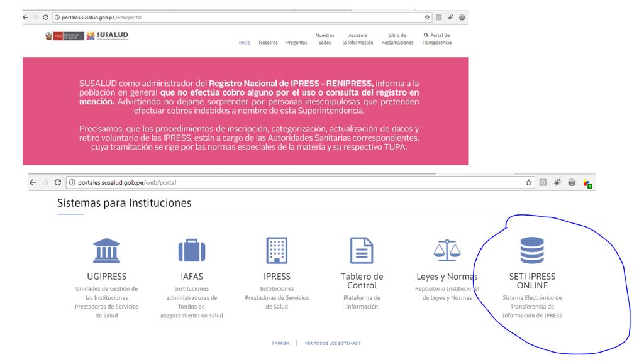This screenshot has width=644, height=362.
Task: Click the IAFAS title link
Action: (192, 277)
